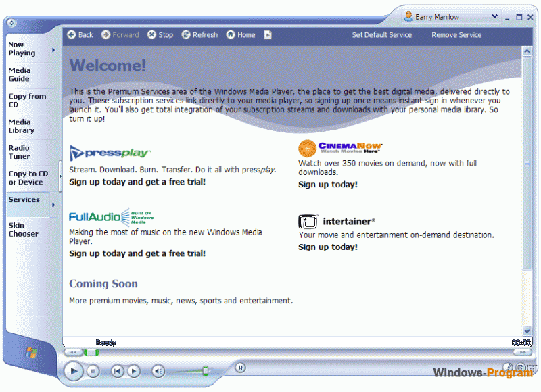Switch to the Radio Tuner tab

[20, 152]
